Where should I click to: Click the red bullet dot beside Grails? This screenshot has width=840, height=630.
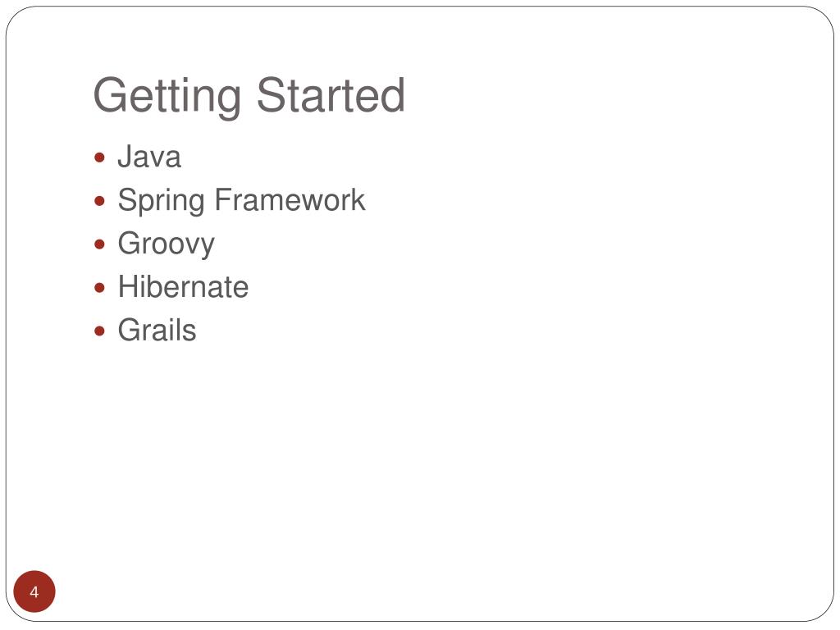point(99,331)
